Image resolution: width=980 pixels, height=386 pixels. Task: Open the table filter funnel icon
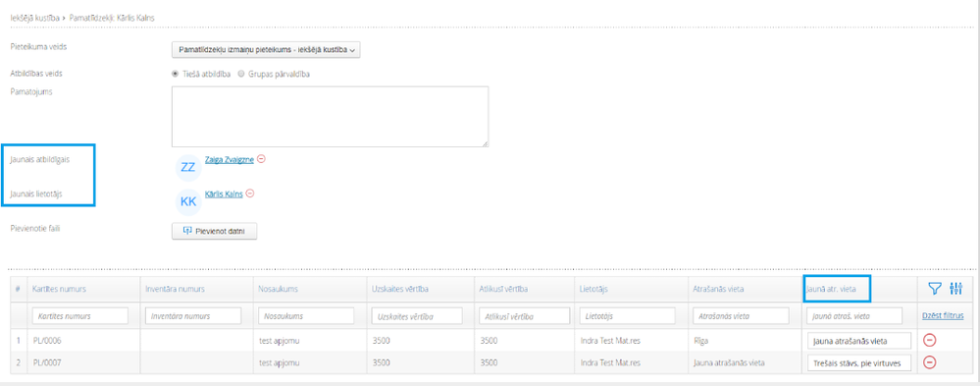934,289
